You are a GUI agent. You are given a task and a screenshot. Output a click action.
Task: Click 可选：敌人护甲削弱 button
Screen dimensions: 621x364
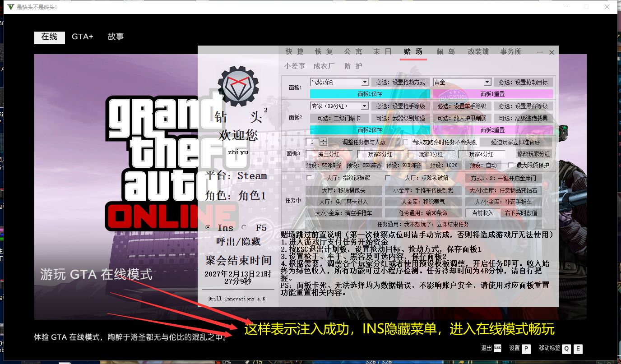pos(462,118)
